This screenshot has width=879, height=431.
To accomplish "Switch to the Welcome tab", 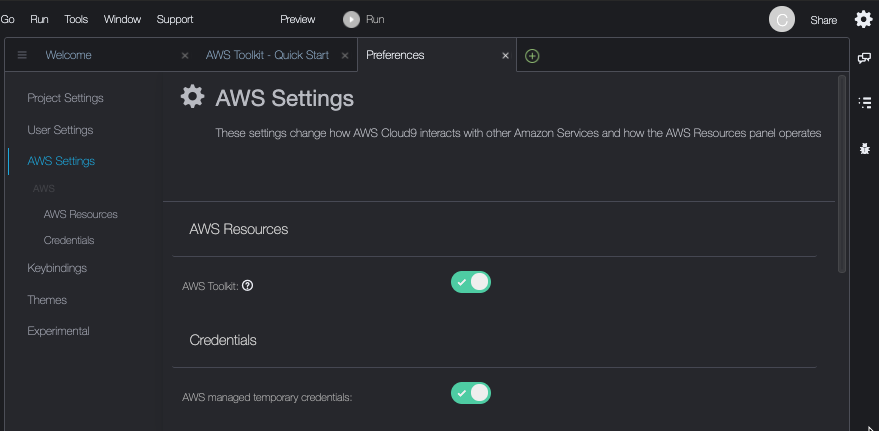I will [68, 55].
